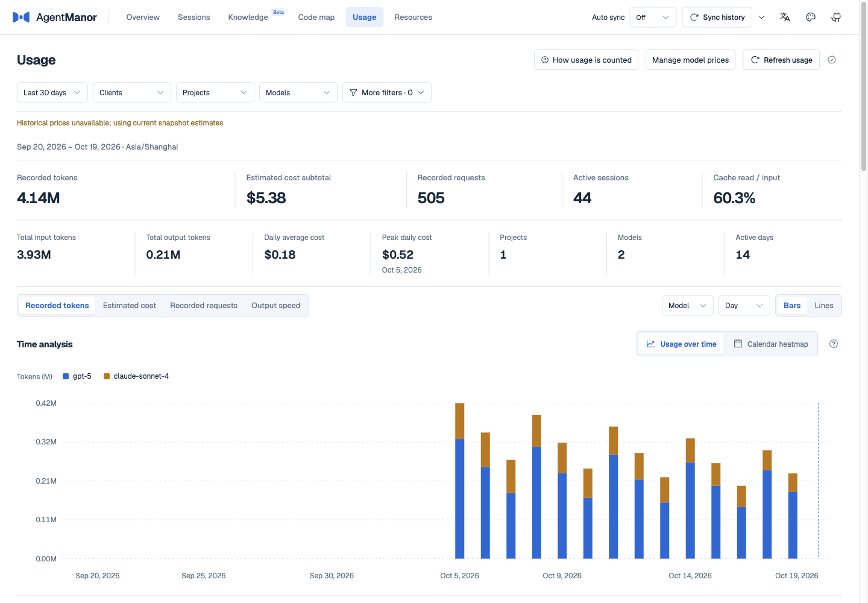Open the Last 30 days range dropdown

pyautogui.click(x=52, y=92)
